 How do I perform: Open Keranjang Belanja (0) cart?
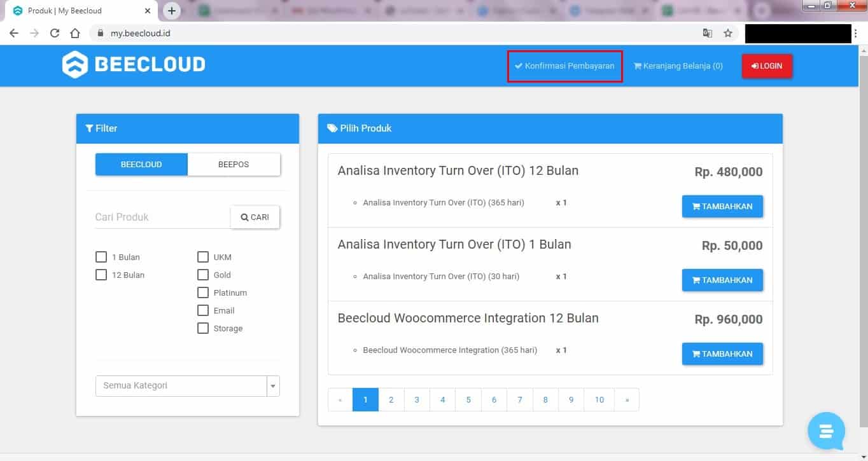pos(678,65)
